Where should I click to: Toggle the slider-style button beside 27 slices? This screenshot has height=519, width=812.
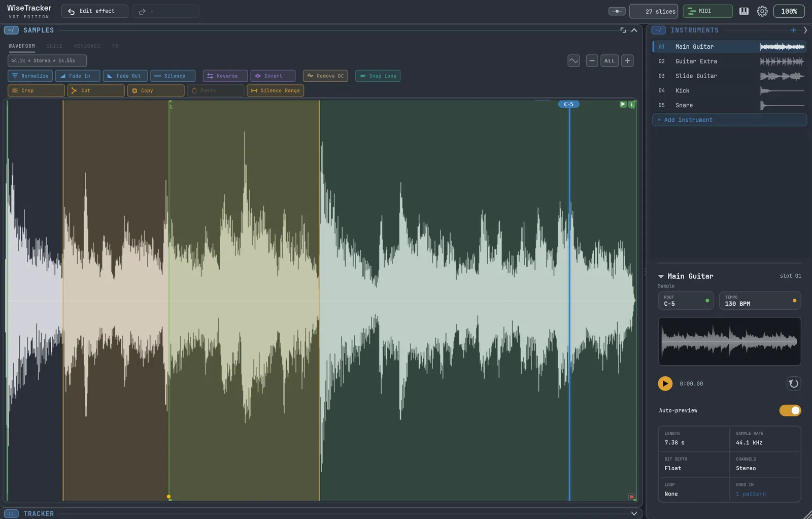click(617, 11)
